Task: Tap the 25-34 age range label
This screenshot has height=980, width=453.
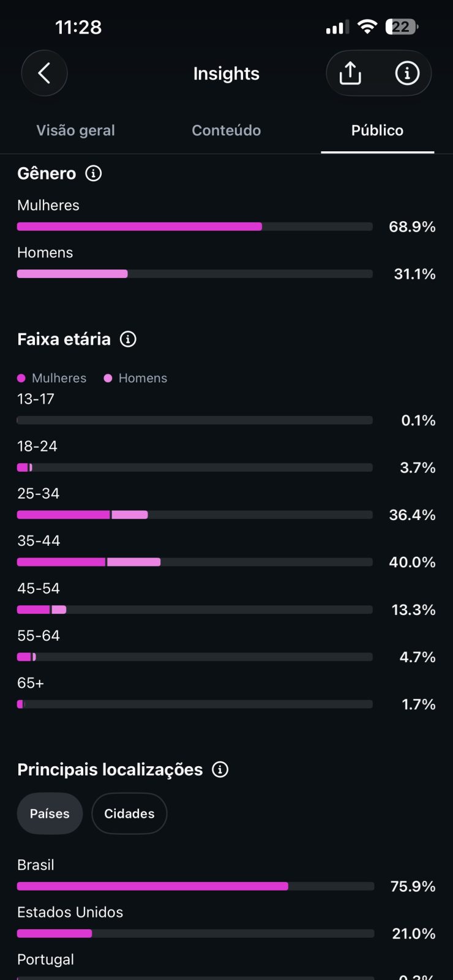Action: [x=39, y=494]
